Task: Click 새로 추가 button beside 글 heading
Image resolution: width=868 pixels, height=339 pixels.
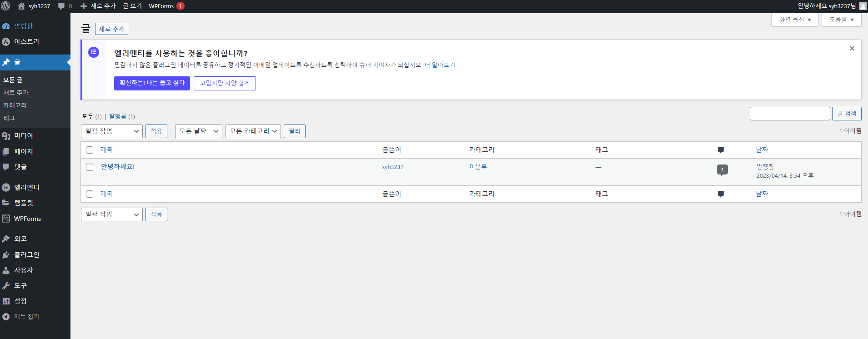Action: pos(111,29)
